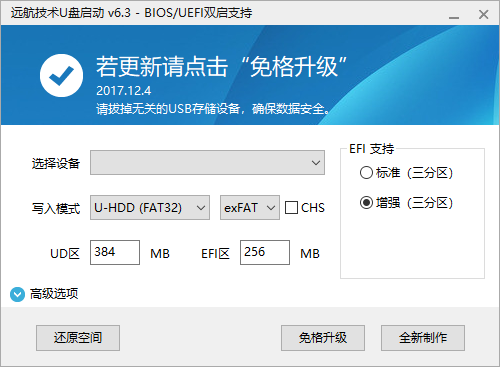Click the 选择设备 label
The height and width of the screenshot is (367, 500).
[56, 163]
